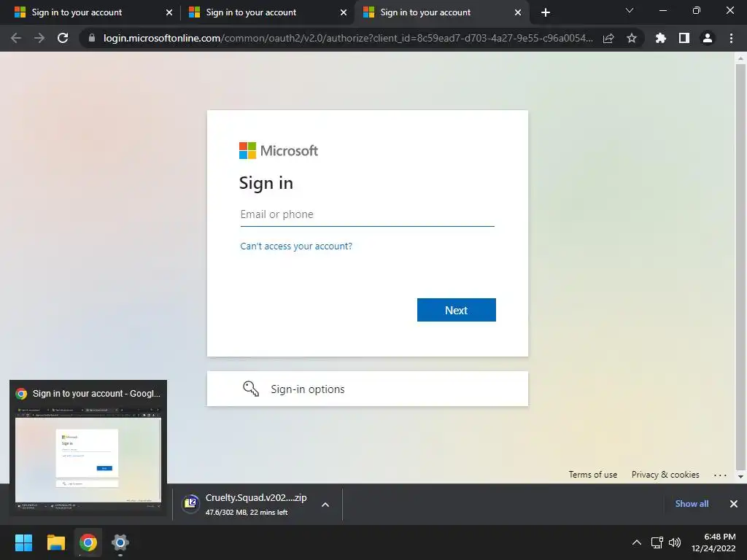Open the Extensions puzzle icon
This screenshot has height=560, width=747.
tap(660, 38)
